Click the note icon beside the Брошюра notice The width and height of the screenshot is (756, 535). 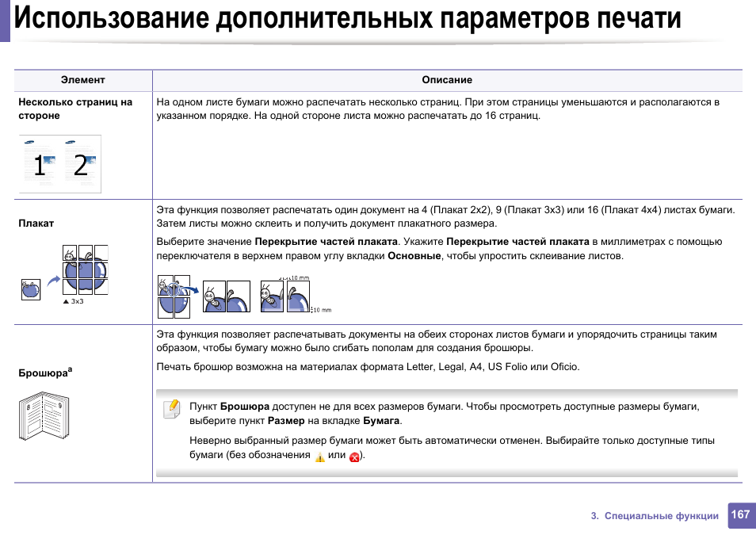171,409
